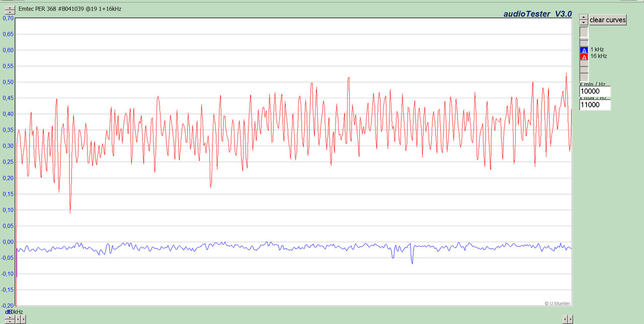
Task: Click the empty curve slot just below 16 kHz marker
Action: click(584, 63)
